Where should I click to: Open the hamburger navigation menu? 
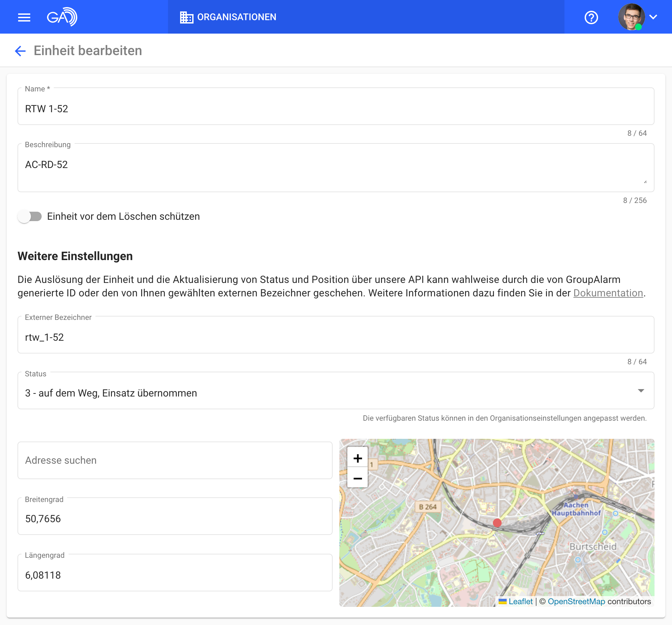24,17
